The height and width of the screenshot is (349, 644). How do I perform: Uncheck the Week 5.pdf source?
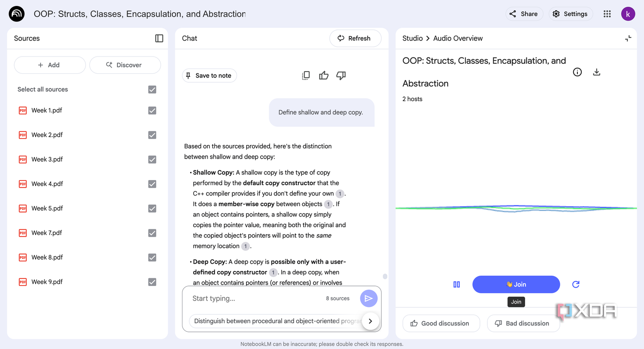[152, 208]
